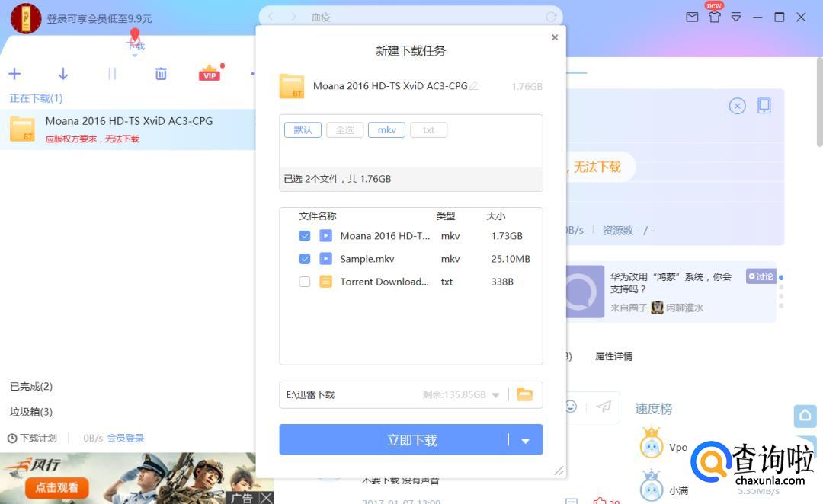Toggle the 默认 filter button
823x504 pixels.
coord(303,130)
